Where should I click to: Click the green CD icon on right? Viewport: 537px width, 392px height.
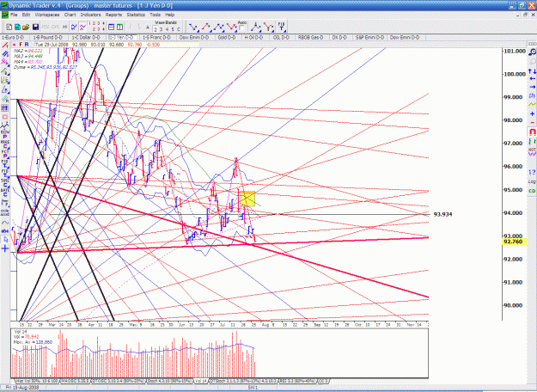532,191
